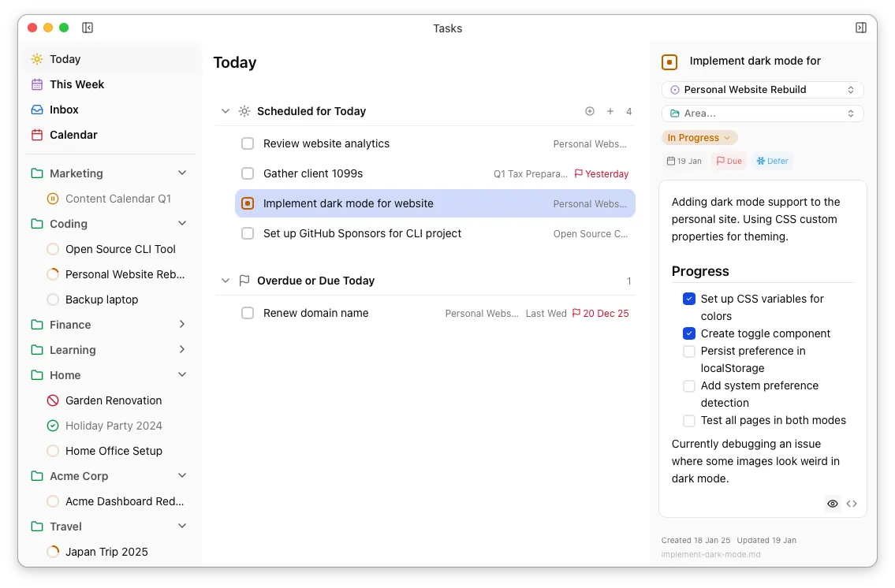Switch to code view with angle-brackets icon
Image resolution: width=895 pixels, height=588 pixels.
pos(852,503)
